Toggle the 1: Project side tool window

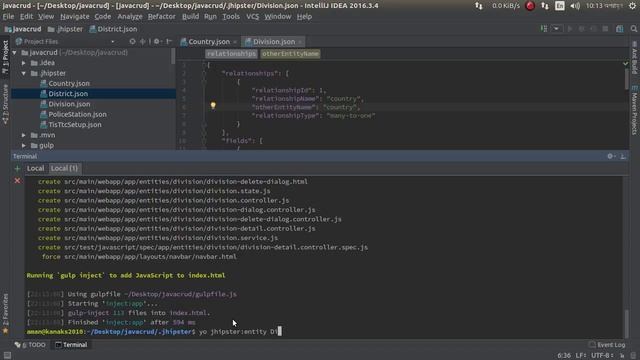5,57
